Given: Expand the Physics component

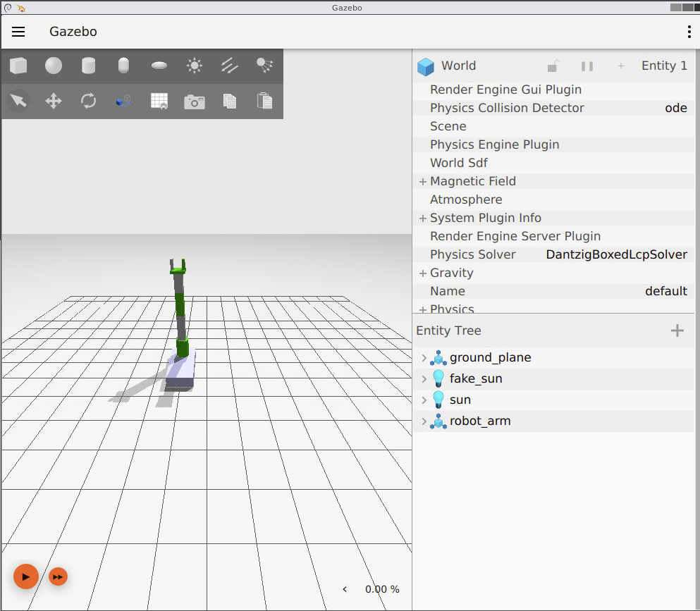Looking at the screenshot, I should pos(423,309).
